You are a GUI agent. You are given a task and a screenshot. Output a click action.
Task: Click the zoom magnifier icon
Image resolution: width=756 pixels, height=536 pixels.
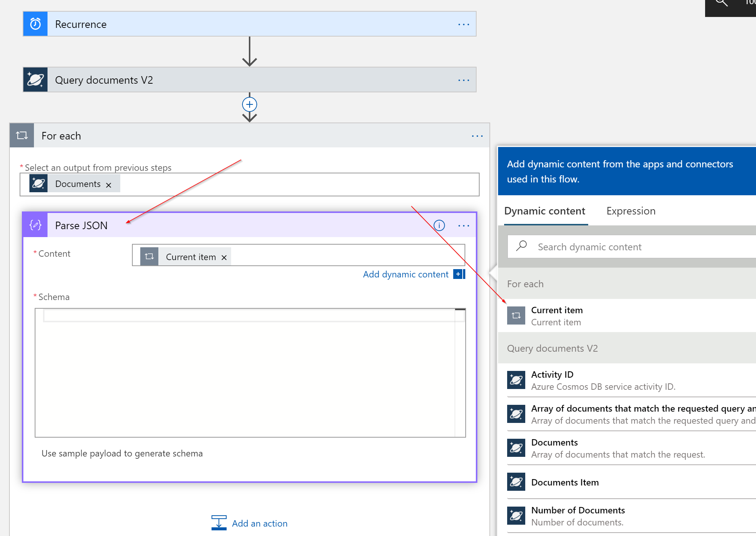point(721,3)
